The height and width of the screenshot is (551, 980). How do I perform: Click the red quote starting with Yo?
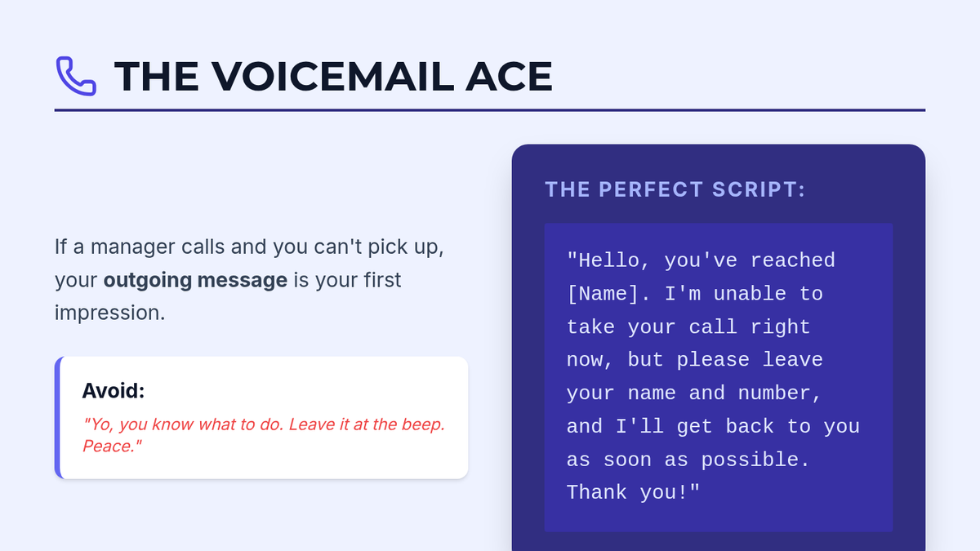263,424
